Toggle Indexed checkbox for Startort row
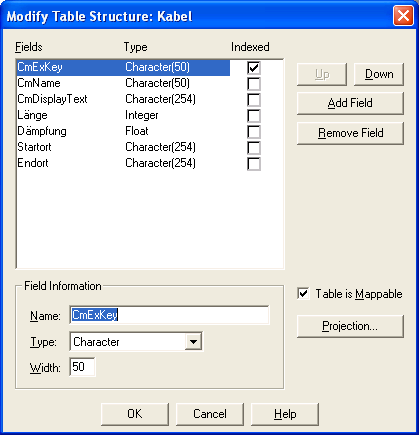Screen dimensions: 419x435 point(254,148)
